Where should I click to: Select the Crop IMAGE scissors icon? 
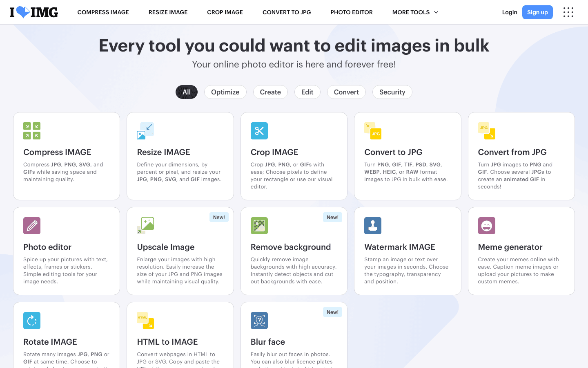tap(259, 131)
